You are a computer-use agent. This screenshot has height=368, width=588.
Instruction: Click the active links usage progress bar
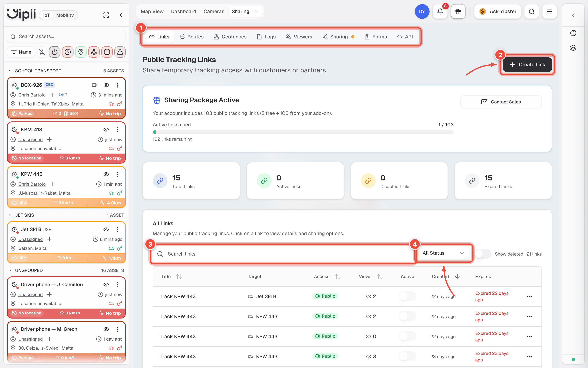point(303,132)
